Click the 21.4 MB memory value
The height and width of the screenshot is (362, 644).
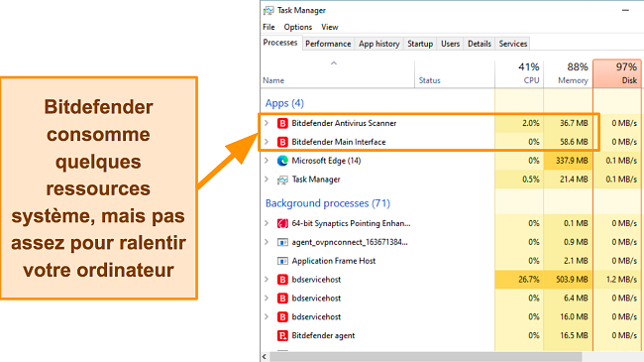tap(574, 180)
